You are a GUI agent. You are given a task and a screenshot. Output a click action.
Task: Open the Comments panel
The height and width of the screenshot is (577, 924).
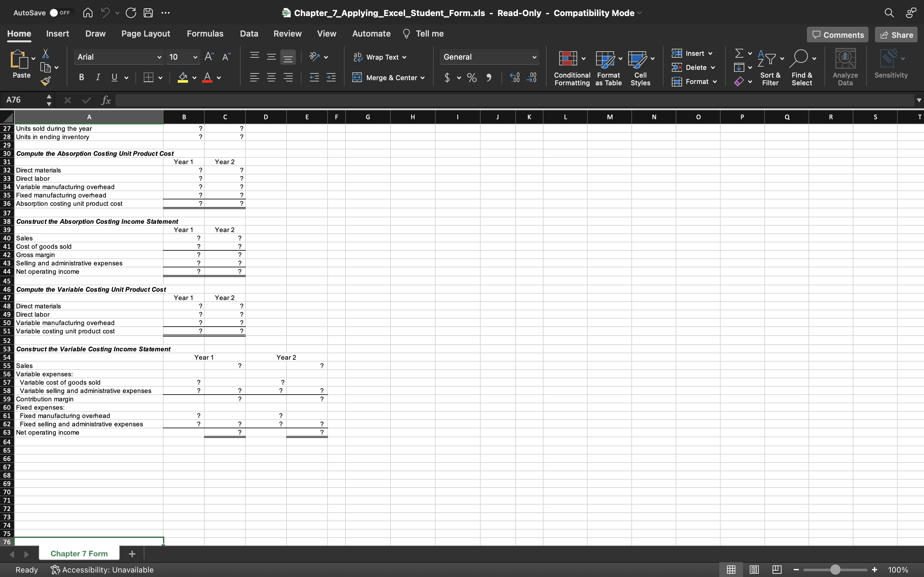click(x=837, y=34)
